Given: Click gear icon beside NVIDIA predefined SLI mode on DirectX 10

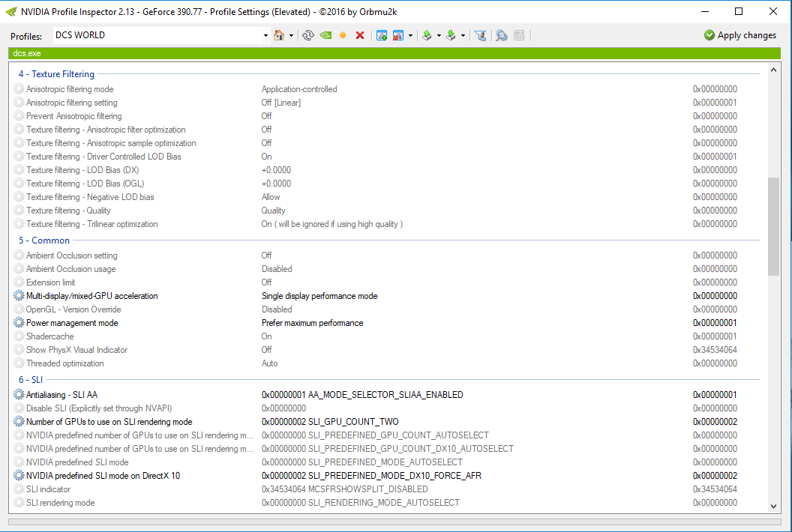Looking at the screenshot, I should click(19, 476).
